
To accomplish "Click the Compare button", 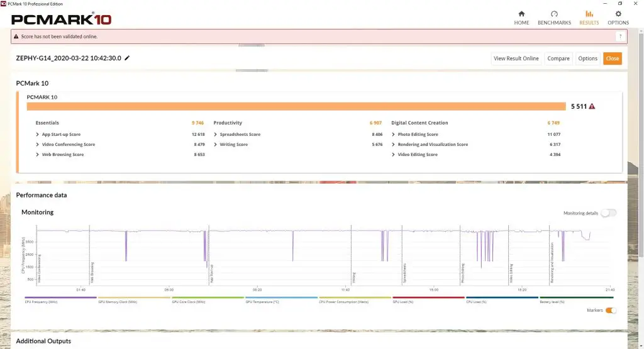I will click(x=558, y=58).
